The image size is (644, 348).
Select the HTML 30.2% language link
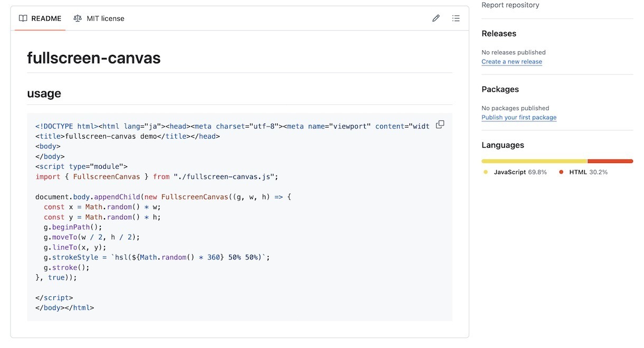click(588, 172)
